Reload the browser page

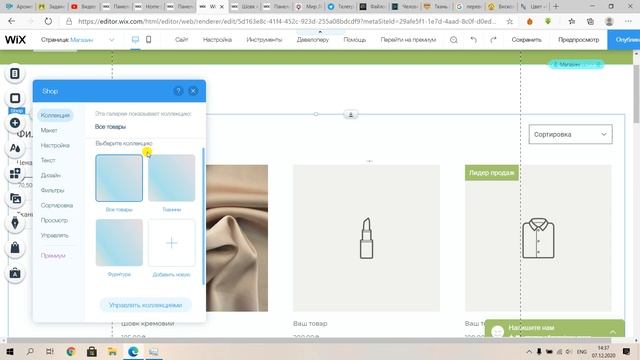(48, 21)
